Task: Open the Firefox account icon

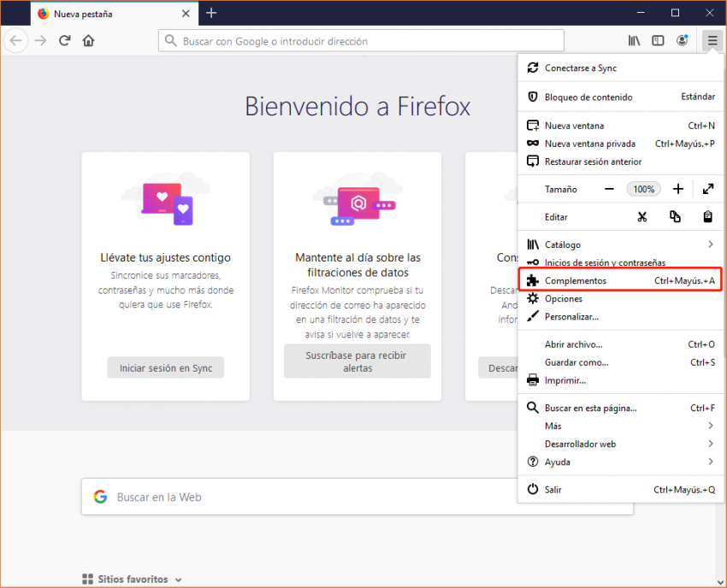Action: coord(682,40)
